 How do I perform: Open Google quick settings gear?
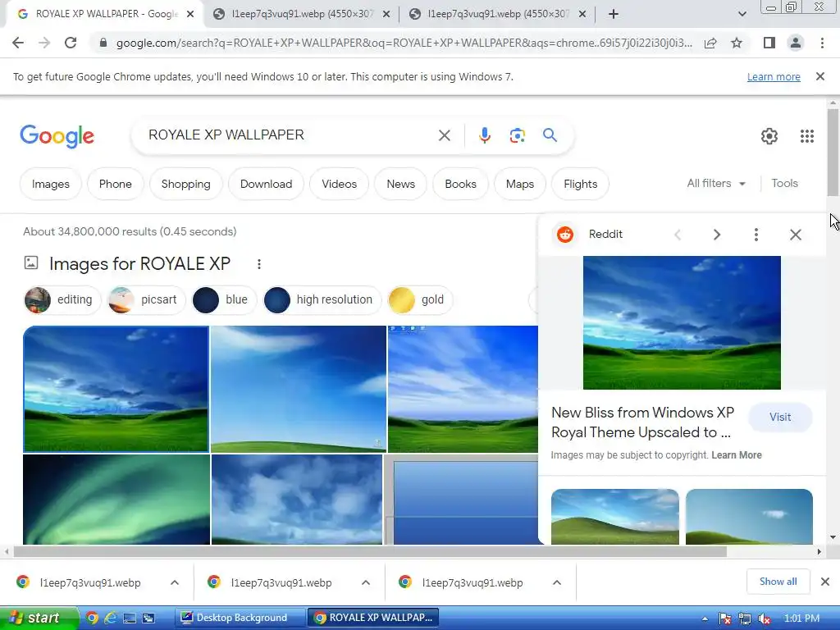(769, 136)
